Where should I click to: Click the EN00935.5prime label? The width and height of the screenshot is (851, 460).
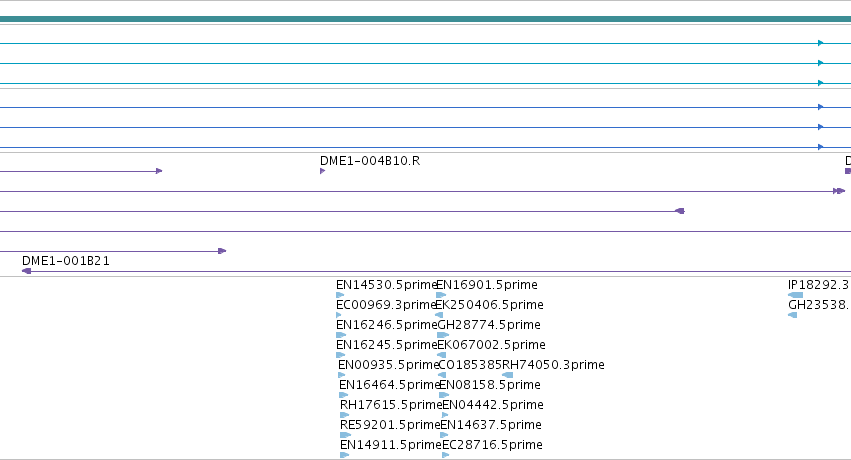coord(388,365)
